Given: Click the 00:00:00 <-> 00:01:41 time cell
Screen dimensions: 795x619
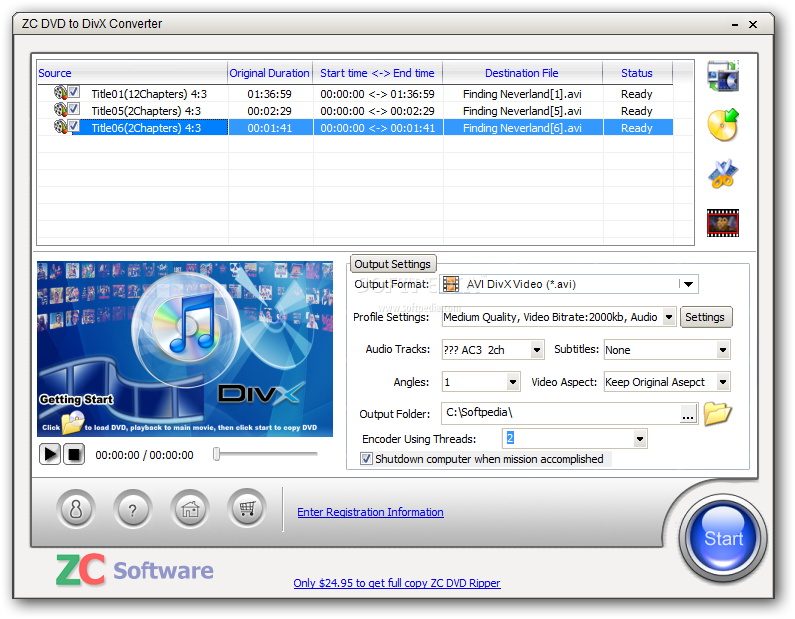Looking at the screenshot, I should coord(378,128).
